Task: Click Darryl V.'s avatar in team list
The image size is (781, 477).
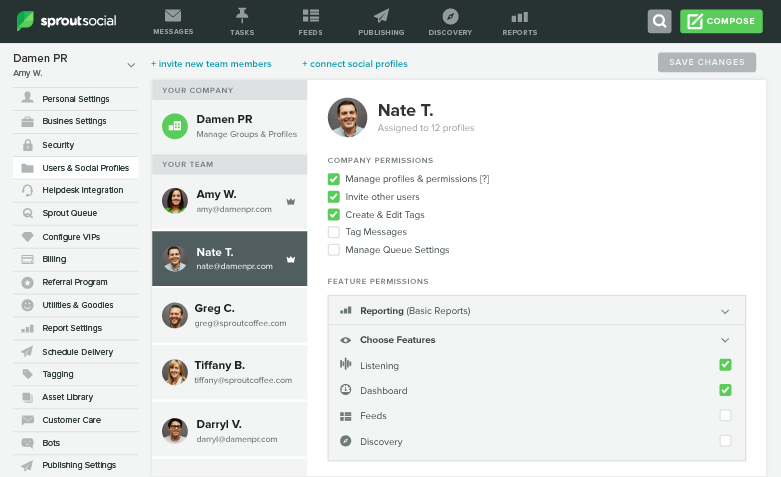Action: [175, 431]
